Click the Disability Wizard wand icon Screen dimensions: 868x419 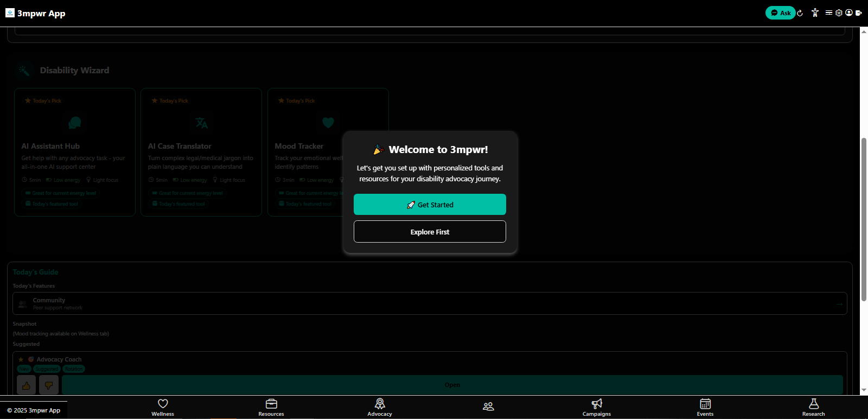pos(23,71)
